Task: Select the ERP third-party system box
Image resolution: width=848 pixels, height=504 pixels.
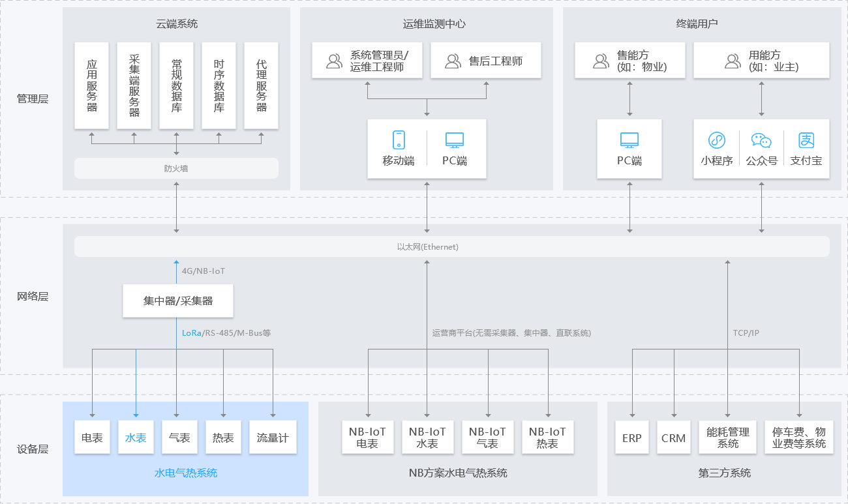Action: (631, 437)
